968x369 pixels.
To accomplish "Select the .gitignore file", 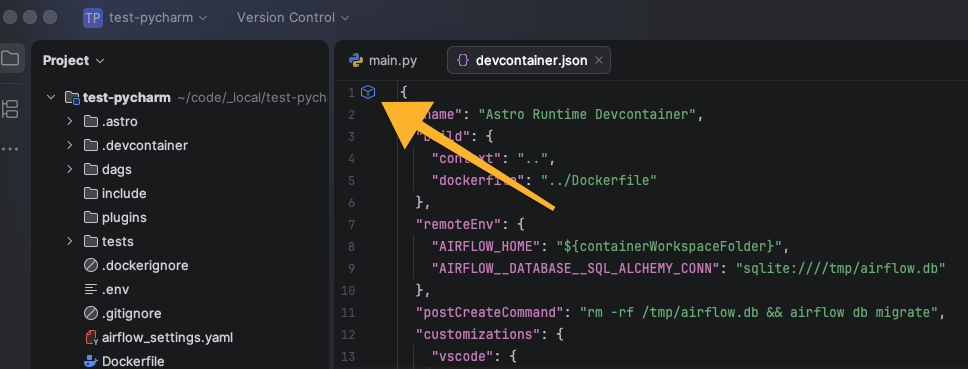I will pyautogui.click(x=131, y=313).
